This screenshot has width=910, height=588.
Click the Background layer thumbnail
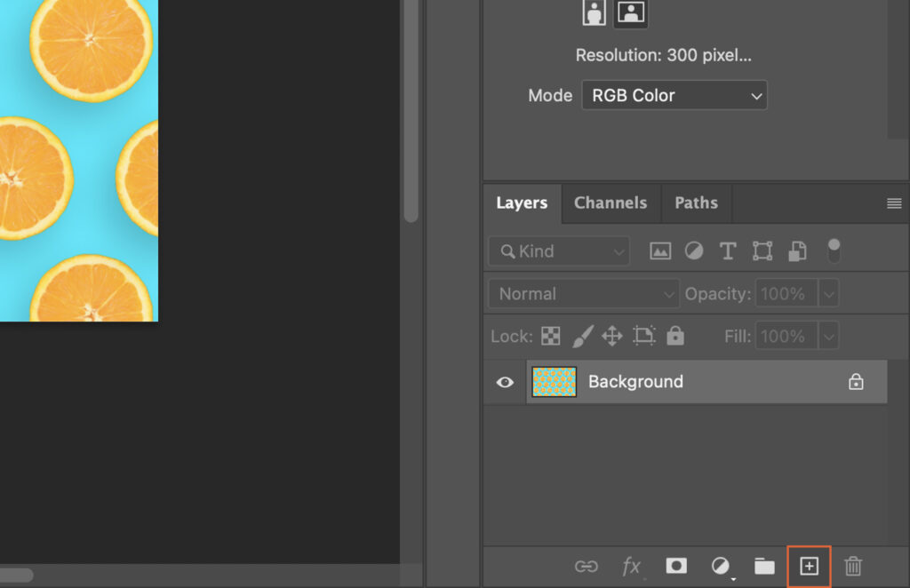(554, 381)
